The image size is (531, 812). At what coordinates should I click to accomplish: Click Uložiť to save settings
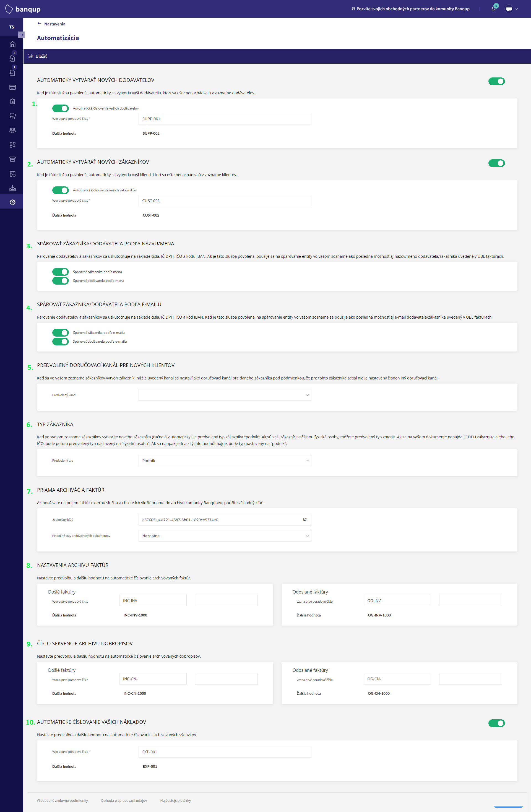38,57
